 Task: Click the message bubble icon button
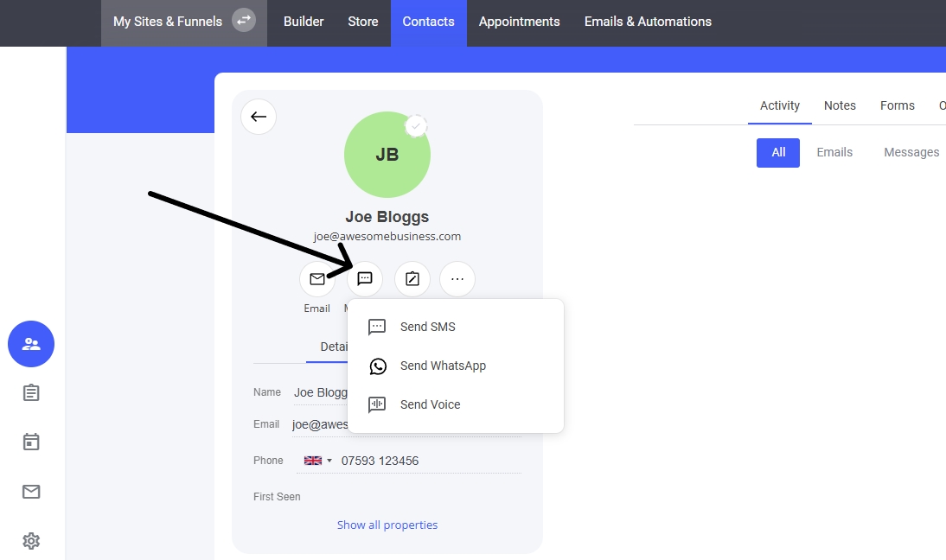tap(365, 279)
